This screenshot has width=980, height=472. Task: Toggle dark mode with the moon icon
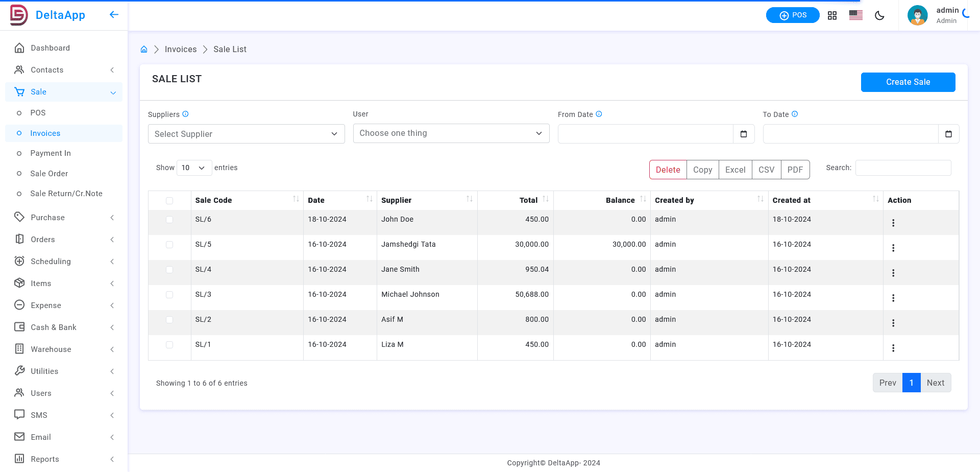coord(879,15)
